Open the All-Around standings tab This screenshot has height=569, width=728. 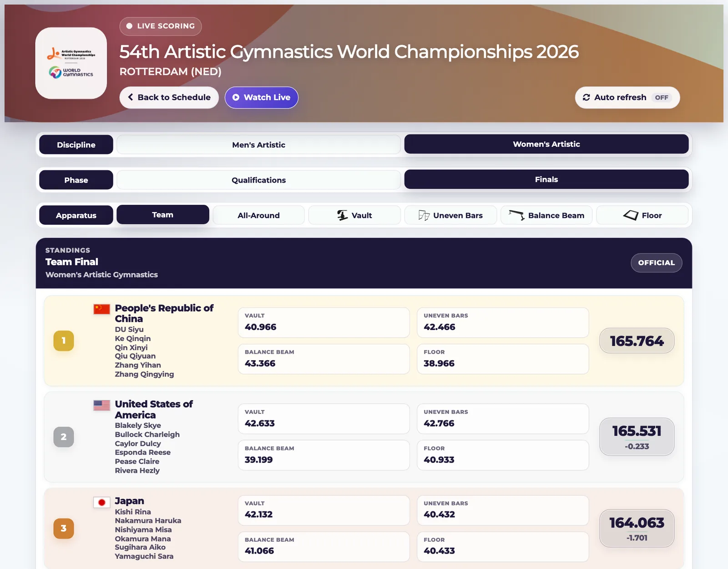pos(258,215)
